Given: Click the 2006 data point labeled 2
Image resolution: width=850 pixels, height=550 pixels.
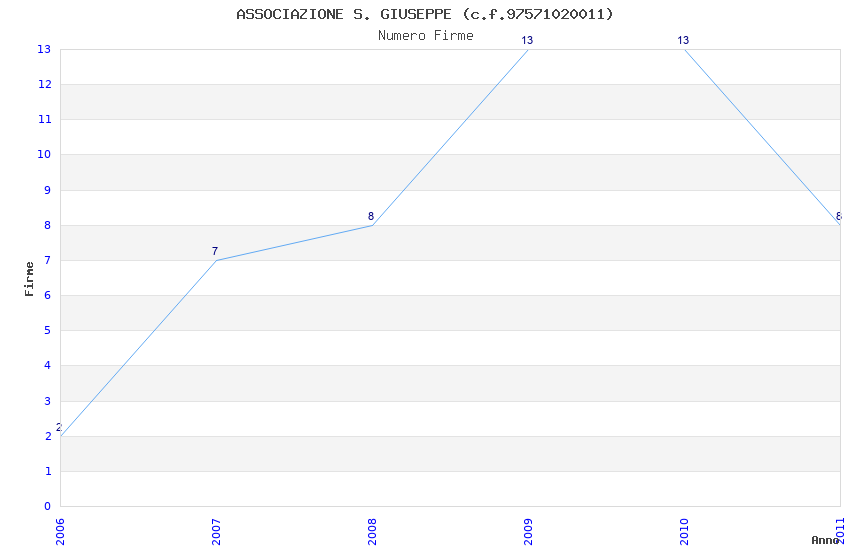Looking at the screenshot, I should pyautogui.click(x=61, y=436).
